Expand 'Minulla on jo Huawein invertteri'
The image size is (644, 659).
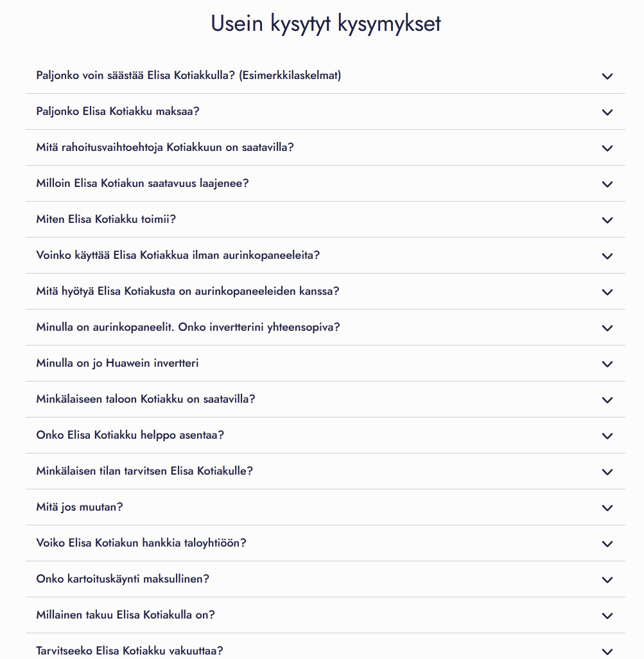point(117,364)
